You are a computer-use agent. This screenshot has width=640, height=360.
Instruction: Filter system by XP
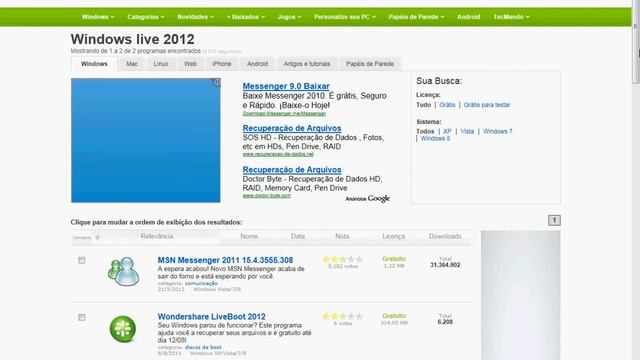click(x=447, y=131)
